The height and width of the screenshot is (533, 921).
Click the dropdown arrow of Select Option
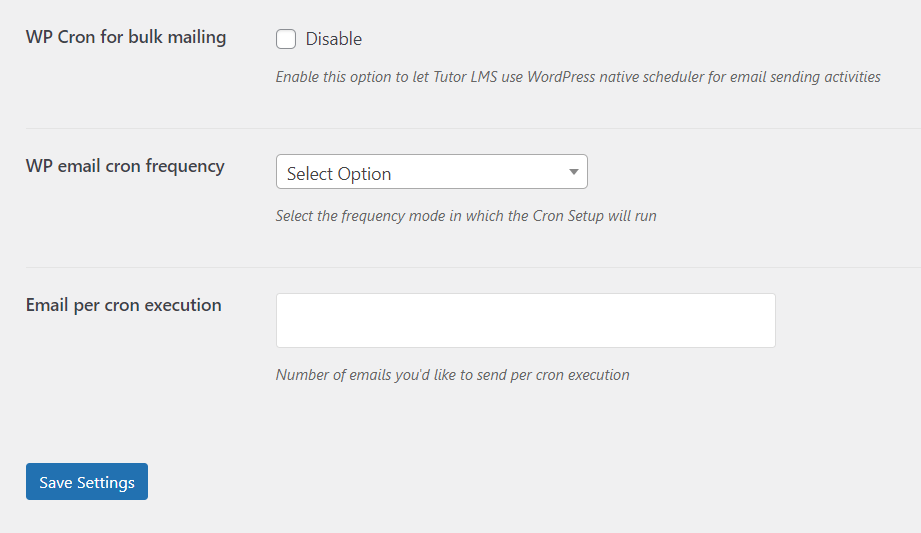point(574,172)
